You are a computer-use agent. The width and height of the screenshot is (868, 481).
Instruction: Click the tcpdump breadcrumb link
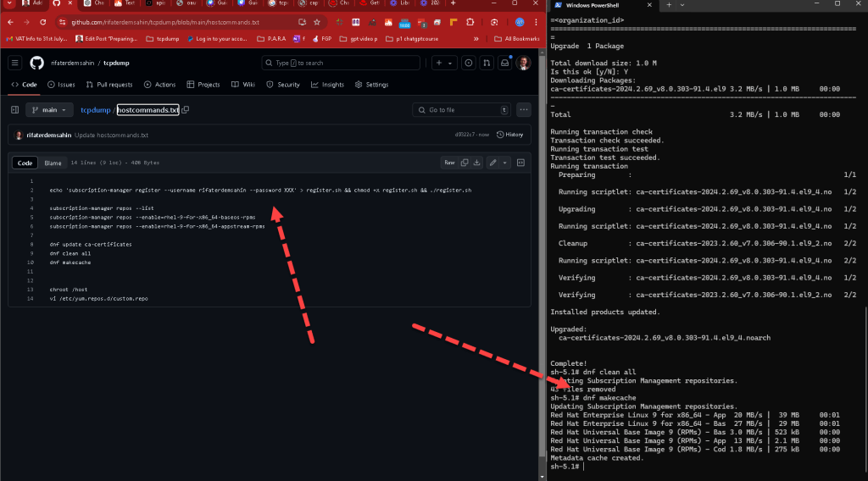pyautogui.click(x=95, y=110)
